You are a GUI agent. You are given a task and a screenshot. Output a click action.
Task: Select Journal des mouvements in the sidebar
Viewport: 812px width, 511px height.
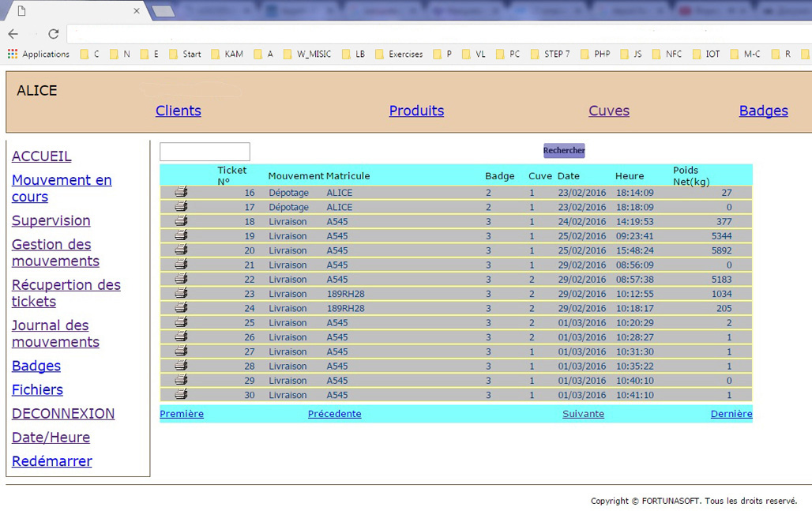point(55,333)
